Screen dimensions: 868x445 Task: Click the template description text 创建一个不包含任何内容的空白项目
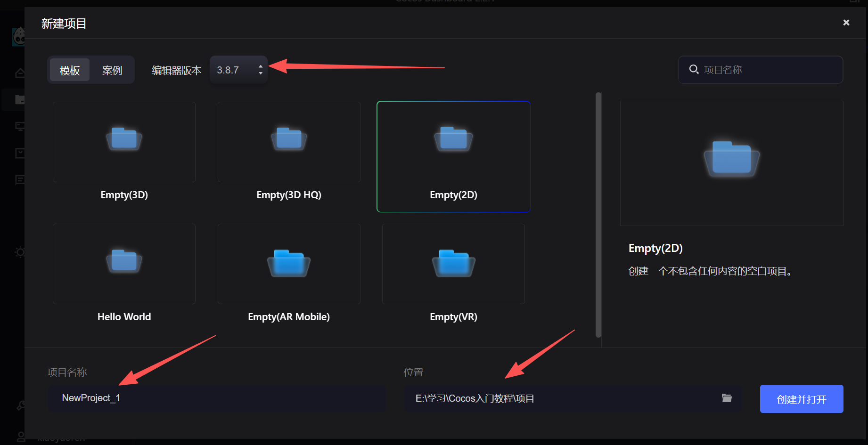pos(710,271)
